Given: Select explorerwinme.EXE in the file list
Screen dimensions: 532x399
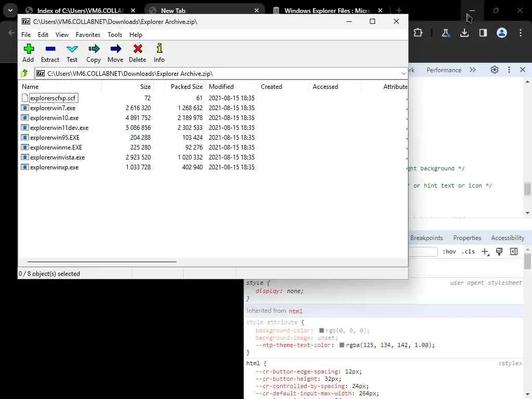Looking at the screenshot, I should (56, 147).
